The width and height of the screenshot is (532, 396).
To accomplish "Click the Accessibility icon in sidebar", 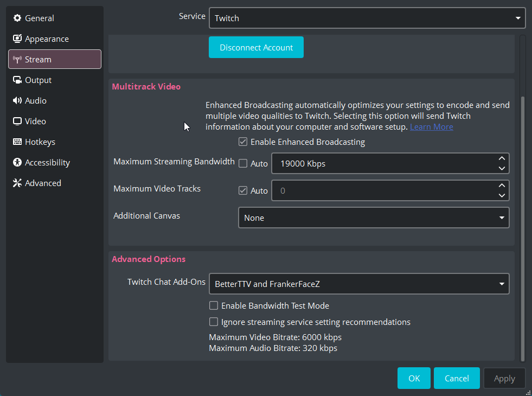I will coord(17,163).
